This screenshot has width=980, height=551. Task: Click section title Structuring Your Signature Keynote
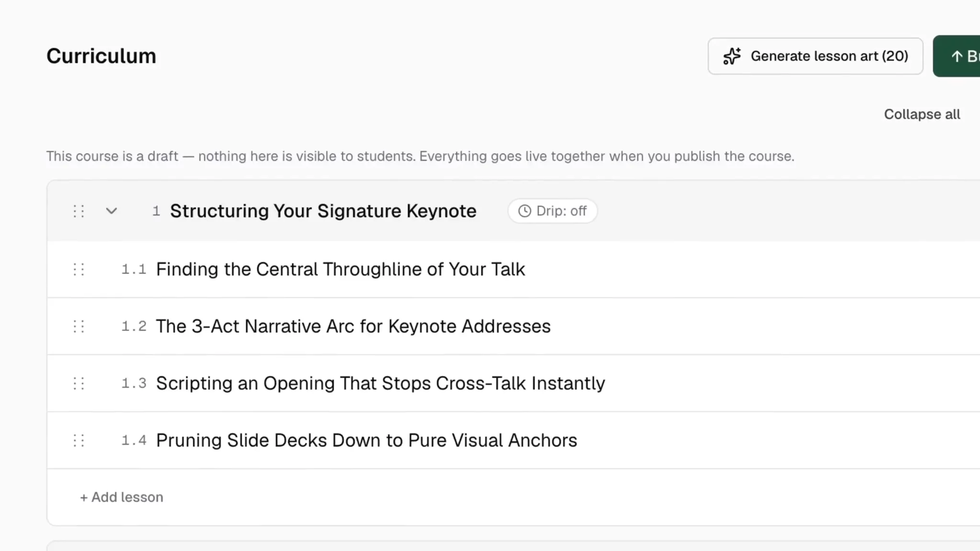click(323, 211)
